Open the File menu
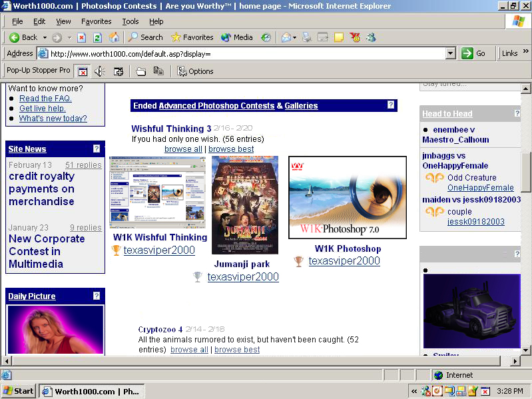 click(x=17, y=21)
